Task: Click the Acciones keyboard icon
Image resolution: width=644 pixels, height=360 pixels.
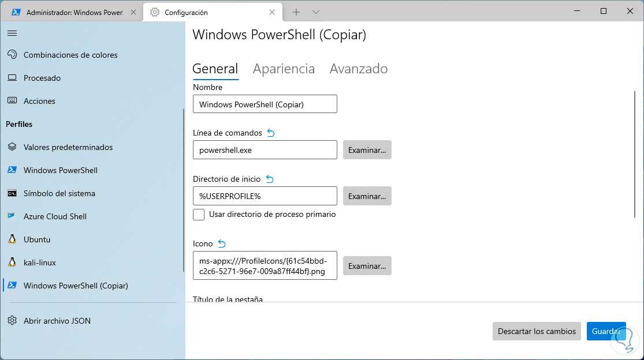Action: [12, 100]
